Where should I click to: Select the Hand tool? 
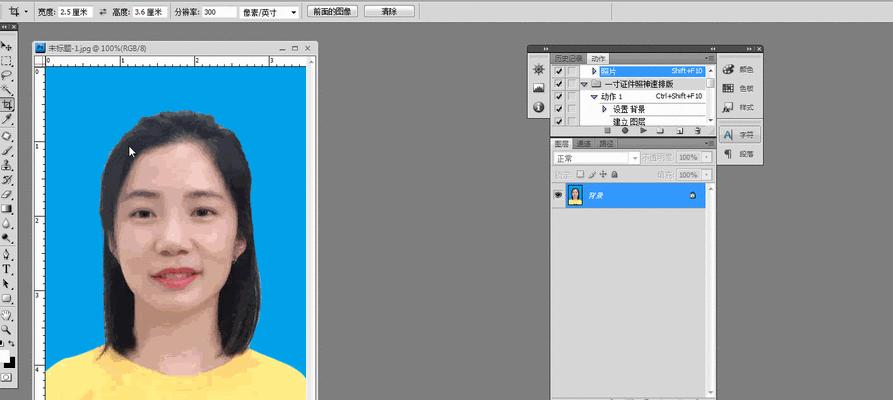coord(7,315)
